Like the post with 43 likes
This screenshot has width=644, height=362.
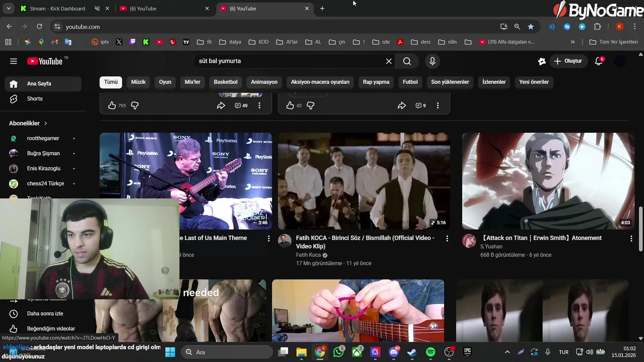(290, 106)
